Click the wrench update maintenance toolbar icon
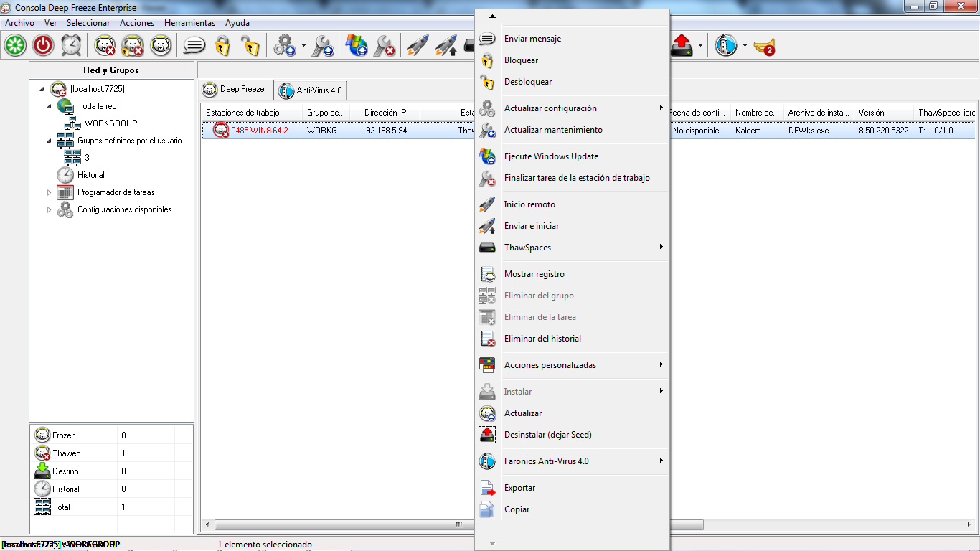 click(x=323, y=46)
